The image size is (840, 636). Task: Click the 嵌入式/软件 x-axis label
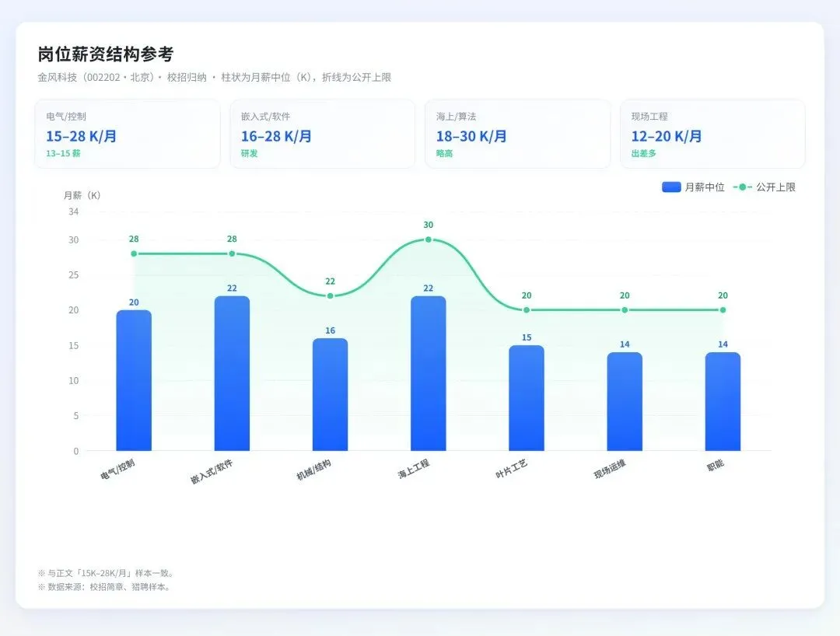(211, 471)
